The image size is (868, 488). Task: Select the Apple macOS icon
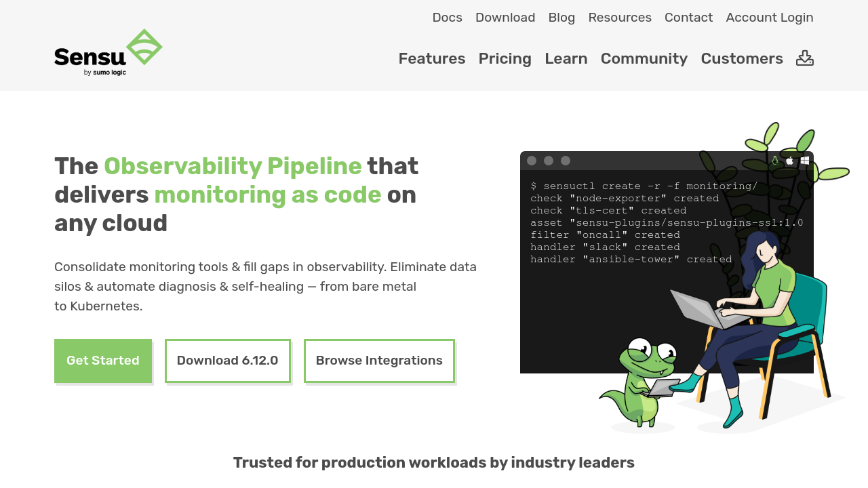pos(789,161)
